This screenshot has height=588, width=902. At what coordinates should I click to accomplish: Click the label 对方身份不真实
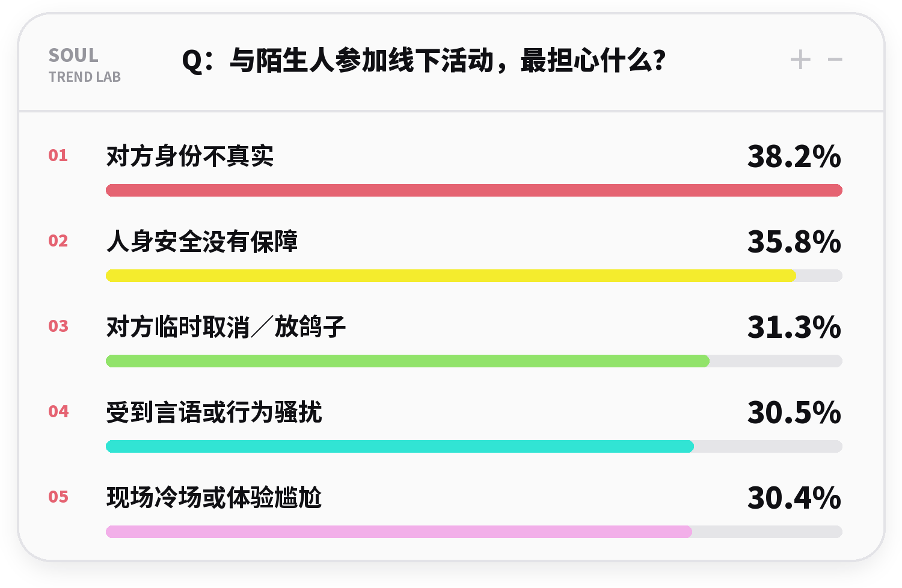tap(190, 156)
